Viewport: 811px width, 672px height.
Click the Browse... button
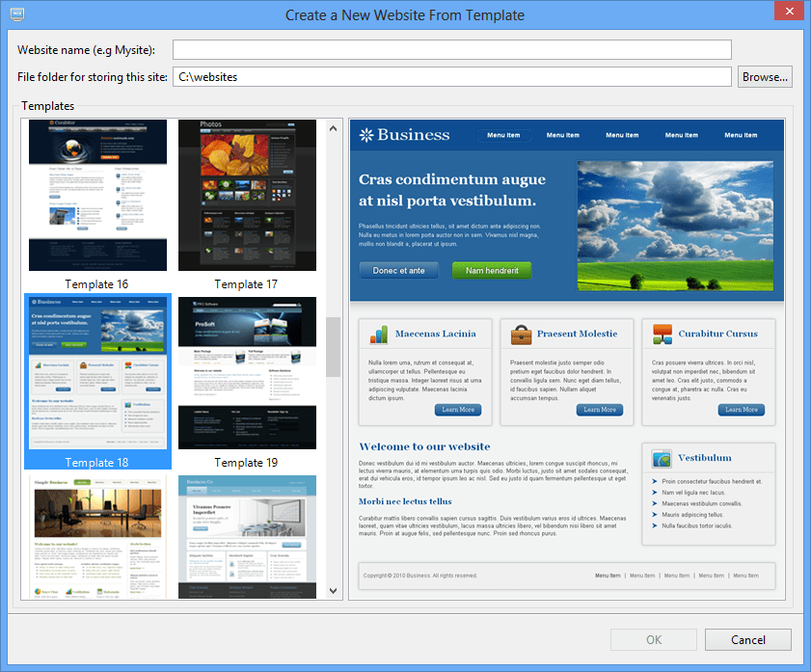click(x=765, y=76)
